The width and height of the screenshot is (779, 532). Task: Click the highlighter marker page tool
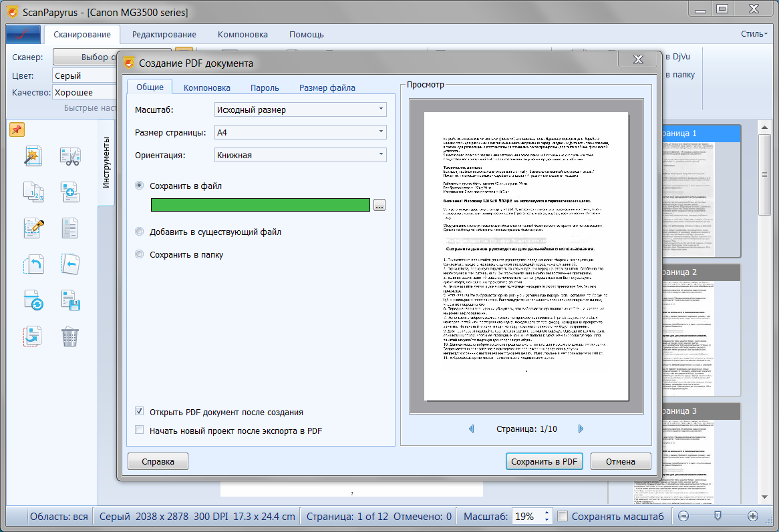(33, 228)
